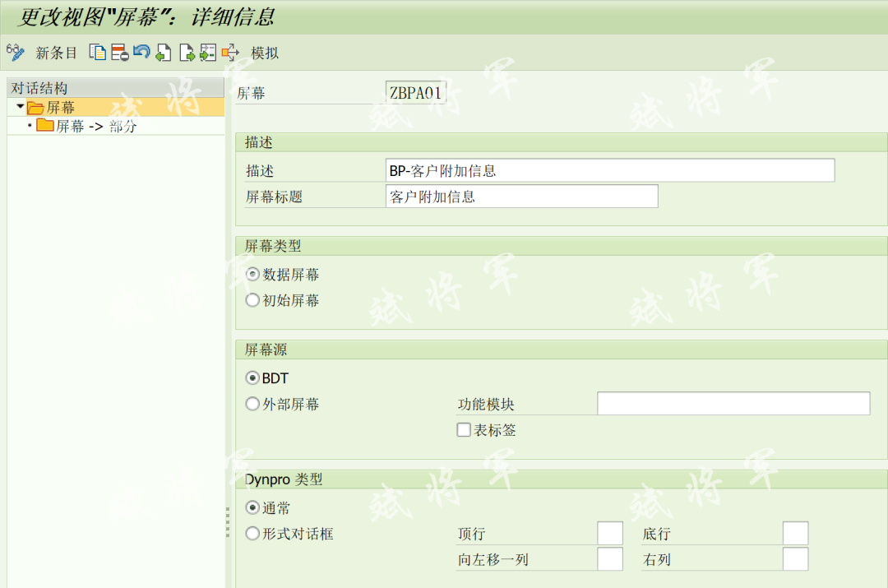Click the 模拟 (Simulate) button
Viewport: 888px width, 588px height.
[265, 53]
